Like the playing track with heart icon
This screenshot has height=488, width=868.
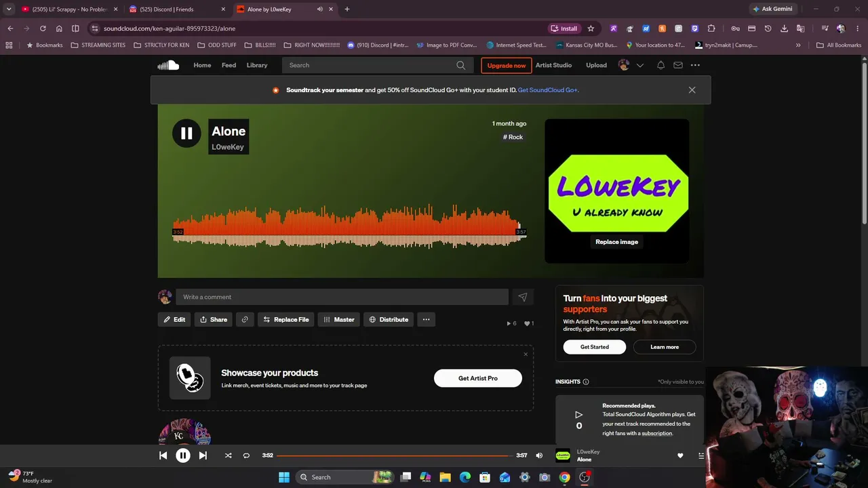point(680,455)
